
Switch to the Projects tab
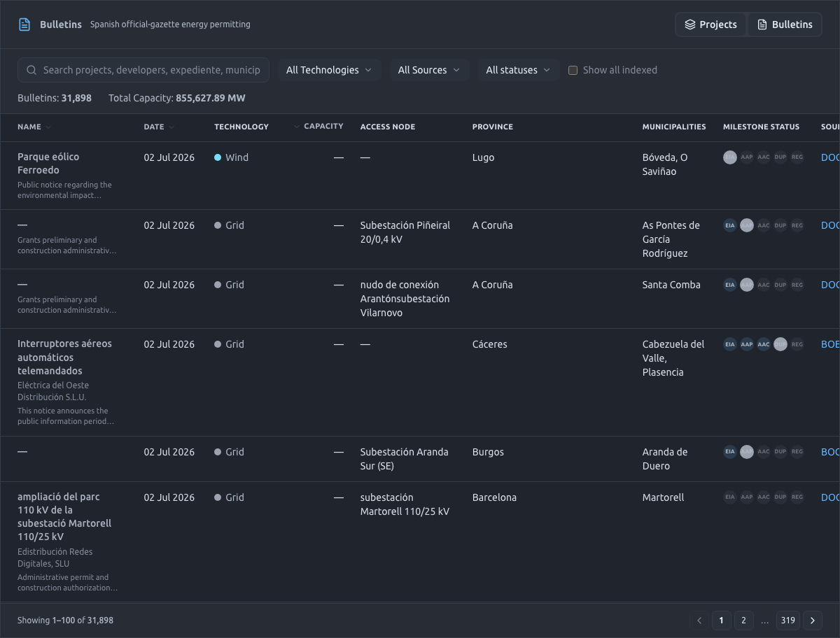(710, 24)
